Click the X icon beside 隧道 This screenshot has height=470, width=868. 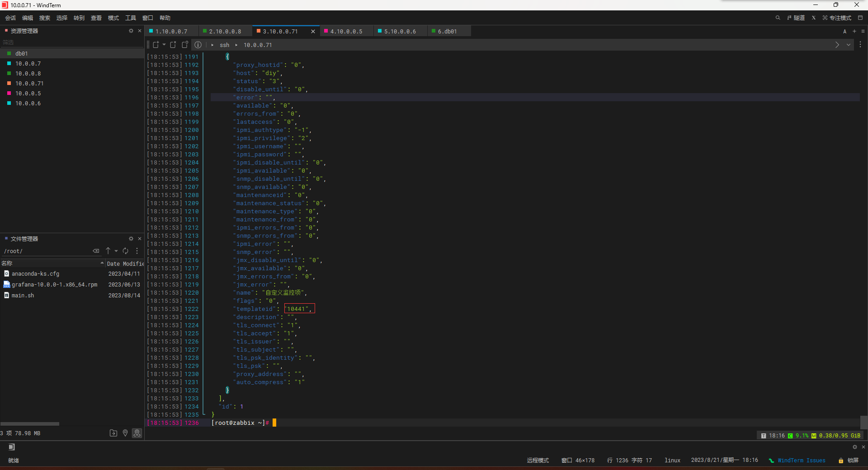click(x=813, y=18)
